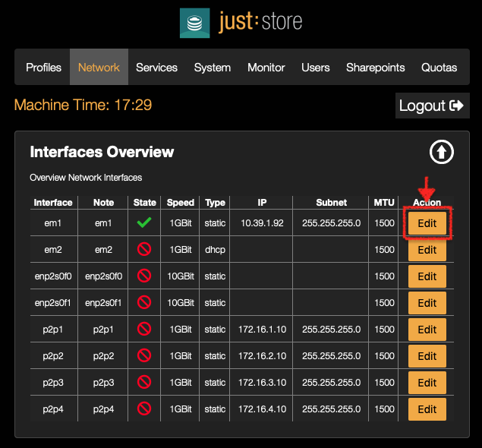Select IP address 172.16.2.10
The width and height of the screenshot is (482, 448).
(x=262, y=356)
